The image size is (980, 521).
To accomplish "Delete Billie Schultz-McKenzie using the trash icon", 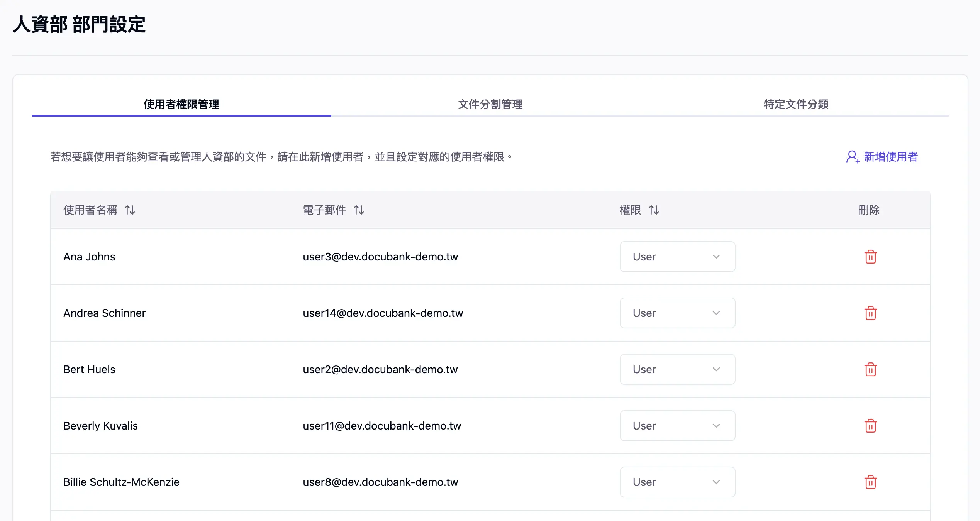I will coord(870,482).
